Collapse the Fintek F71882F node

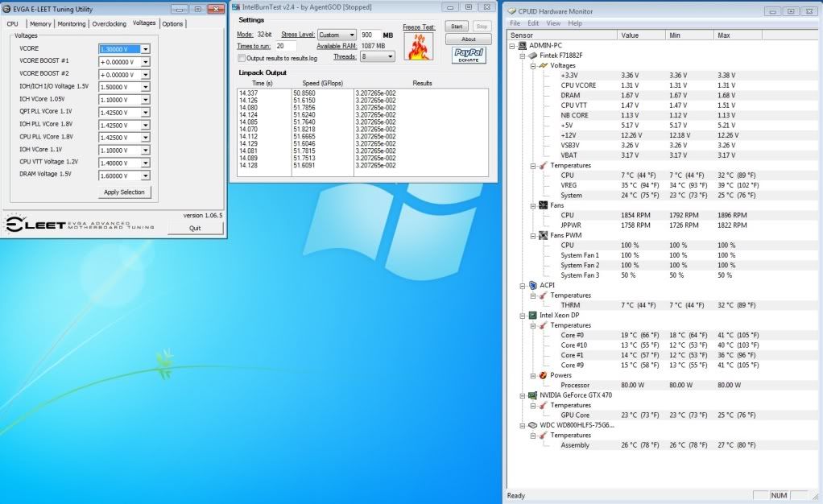(523, 56)
